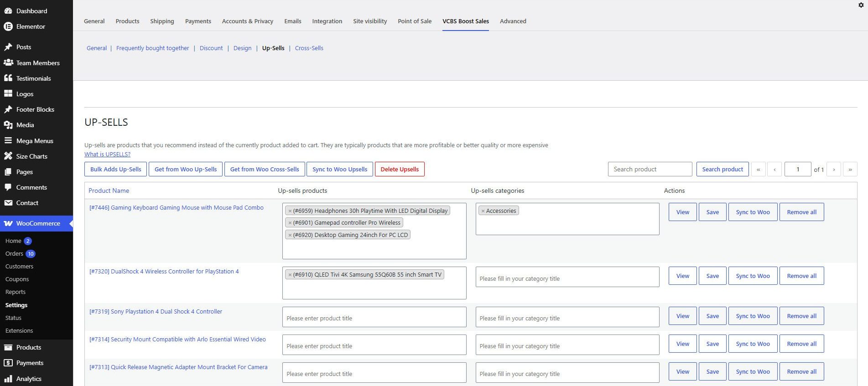Sync Sony Playstation 4 Dual Shock to Woo

point(753,316)
